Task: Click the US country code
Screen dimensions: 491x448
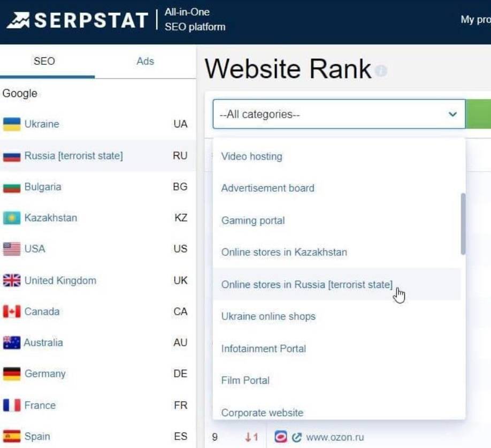Action: click(180, 249)
